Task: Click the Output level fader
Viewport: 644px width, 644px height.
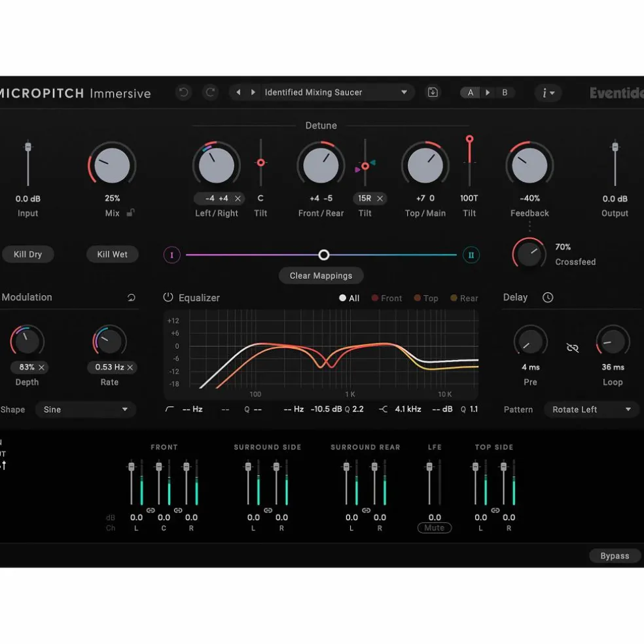Action: click(615, 147)
